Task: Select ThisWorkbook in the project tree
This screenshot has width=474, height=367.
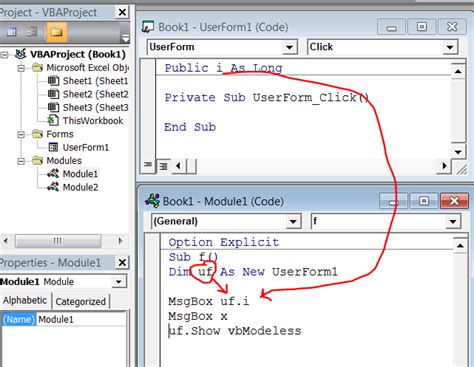Action: [x=93, y=121]
